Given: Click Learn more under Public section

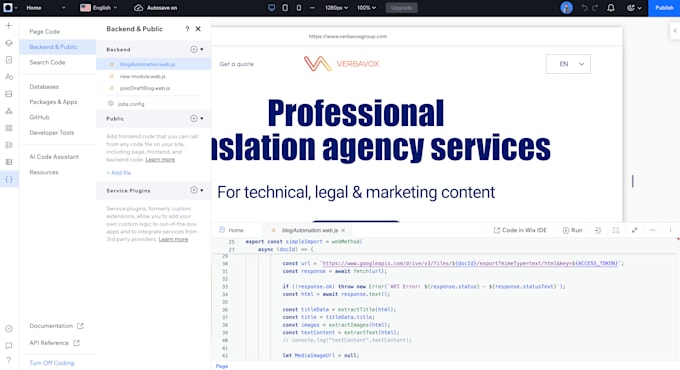Looking at the screenshot, I should (160, 160).
